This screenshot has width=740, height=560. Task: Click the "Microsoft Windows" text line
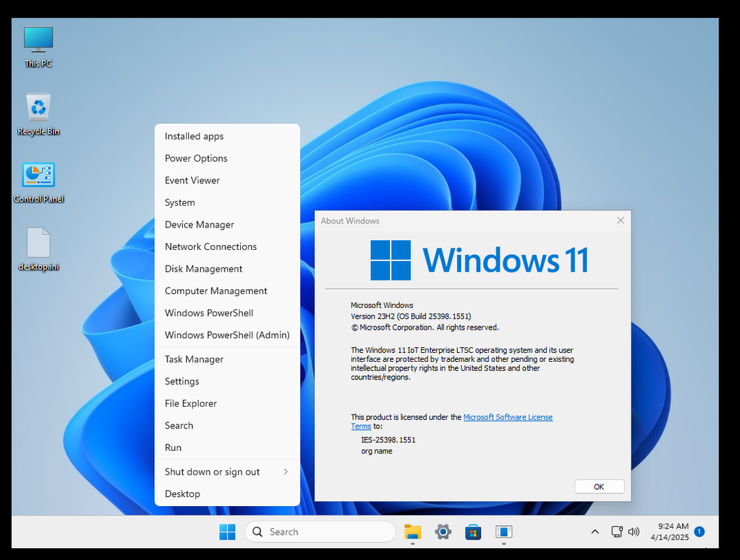(x=382, y=305)
